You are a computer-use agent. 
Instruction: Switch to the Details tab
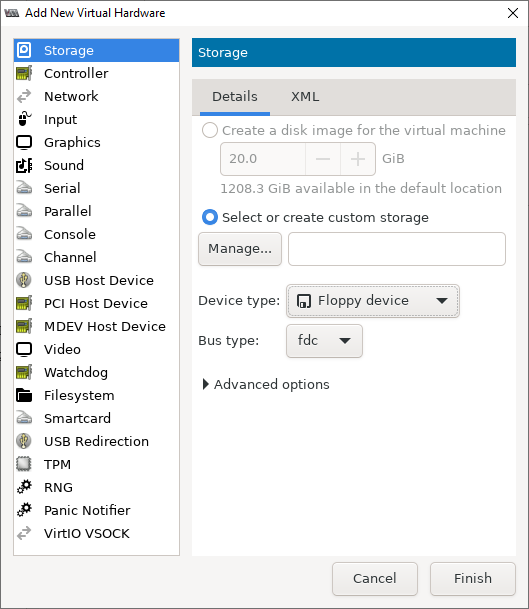coord(235,97)
